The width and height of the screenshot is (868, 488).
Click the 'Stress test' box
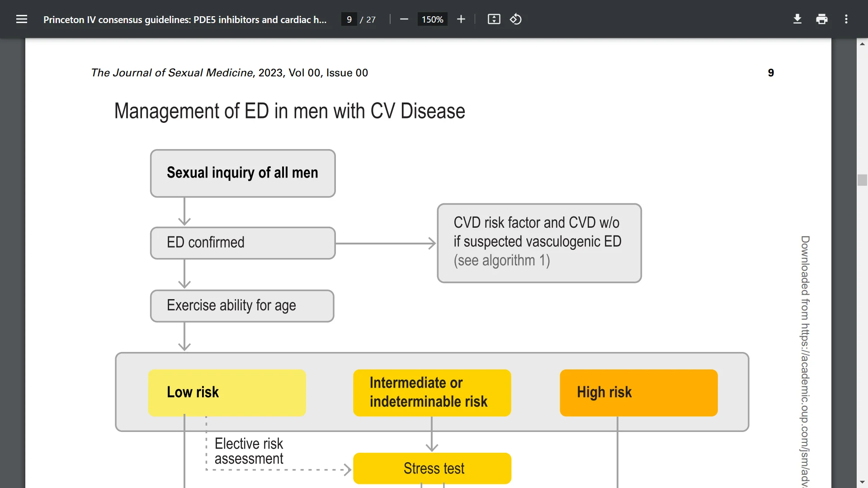[x=432, y=469]
